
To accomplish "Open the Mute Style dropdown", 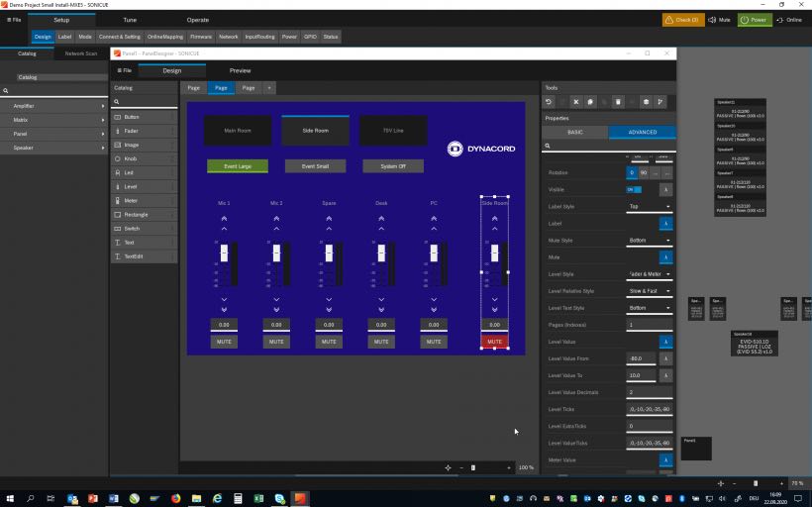I will pyautogui.click(x=650, y=241).
